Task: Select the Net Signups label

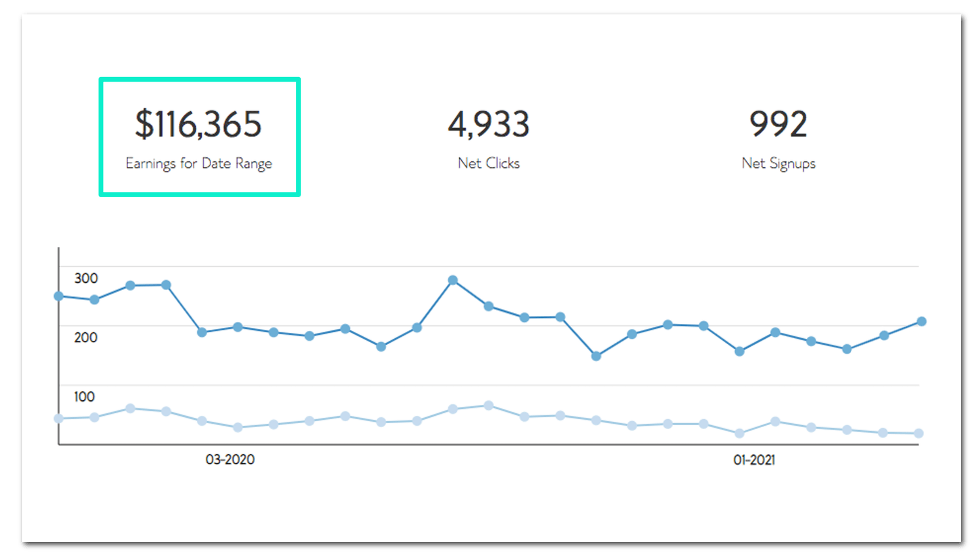Action: tap(779, 163)
